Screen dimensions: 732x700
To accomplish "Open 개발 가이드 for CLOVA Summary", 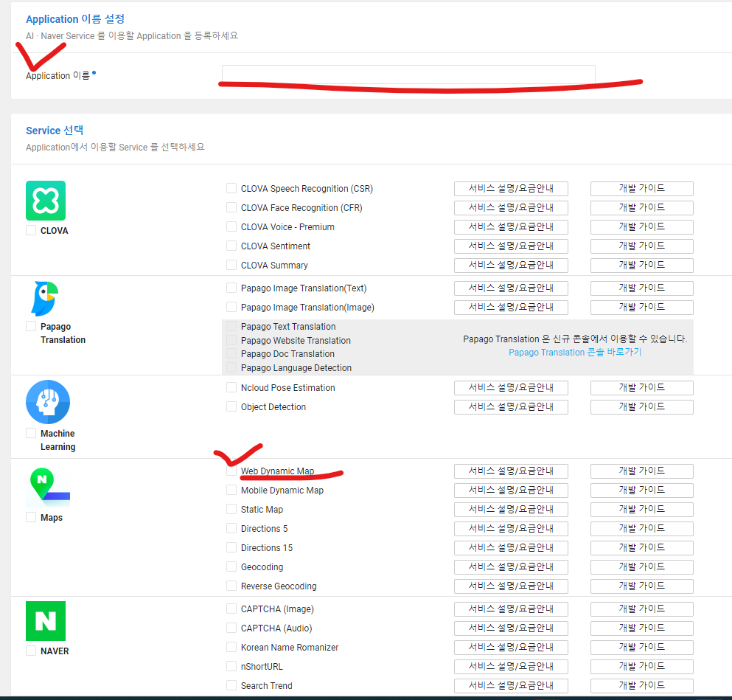I will coord(641,266).
